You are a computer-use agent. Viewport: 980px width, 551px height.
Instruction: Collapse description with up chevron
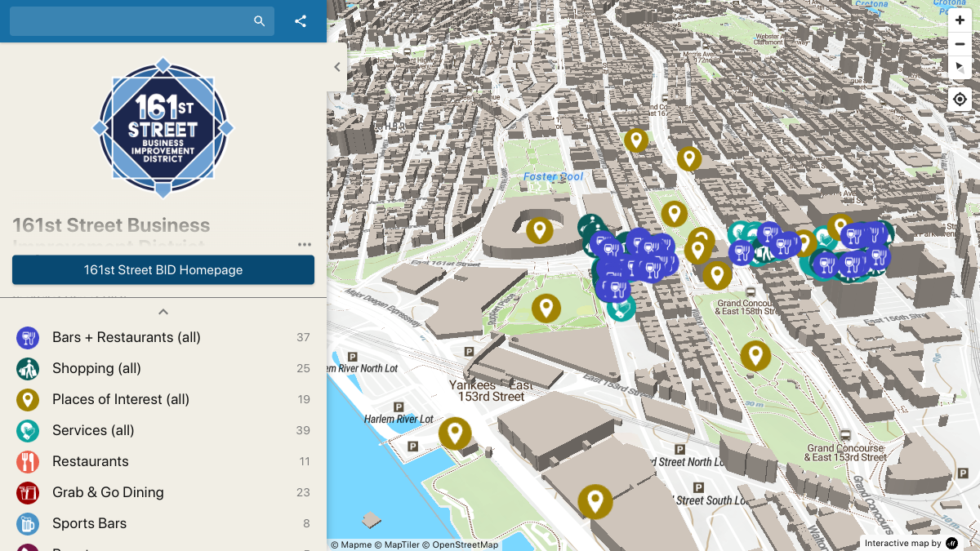pyautogui.click(x=163, y=312)
